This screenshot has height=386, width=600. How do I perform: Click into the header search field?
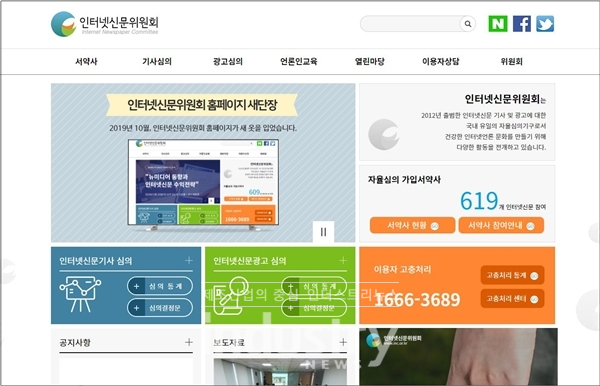(410, 24)
